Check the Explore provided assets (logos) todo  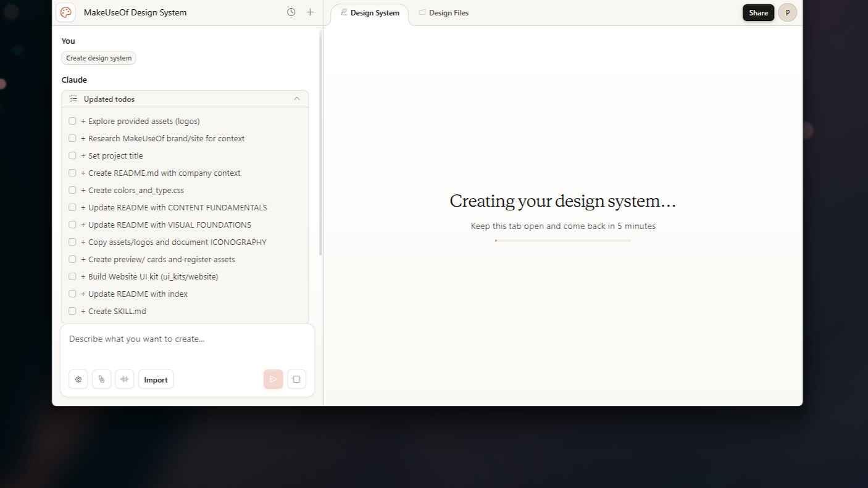click(x=72, y=121)
